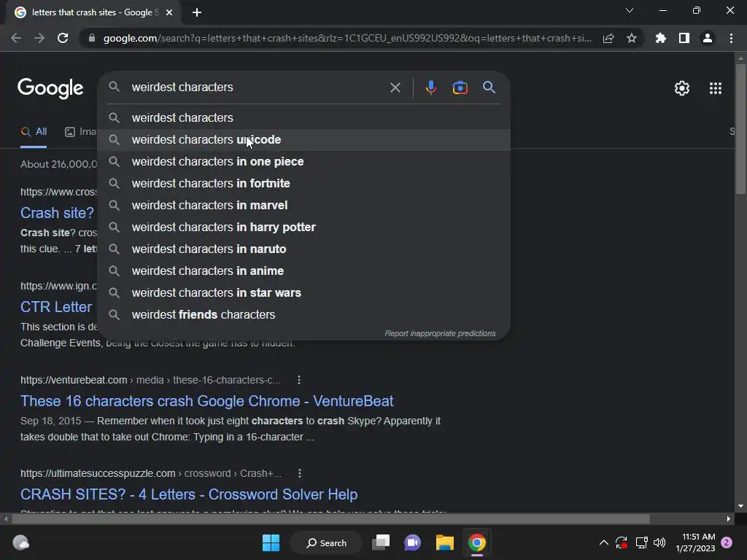
Task: Open the weather widget on taskbar
Action: [20, 542]
